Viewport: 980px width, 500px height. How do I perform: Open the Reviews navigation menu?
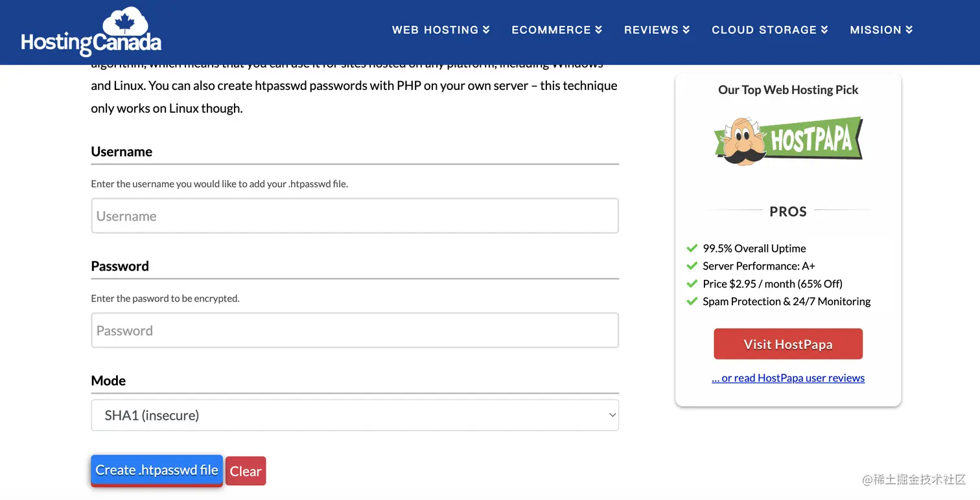click(657, 30)
